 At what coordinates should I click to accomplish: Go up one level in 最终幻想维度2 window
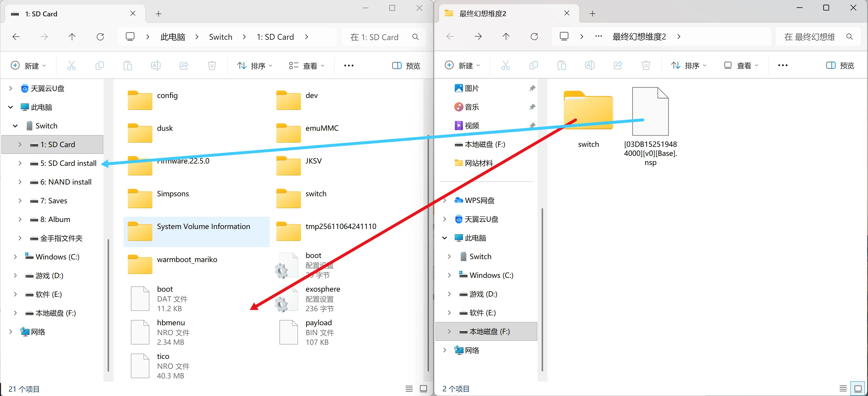pos(506,36)
